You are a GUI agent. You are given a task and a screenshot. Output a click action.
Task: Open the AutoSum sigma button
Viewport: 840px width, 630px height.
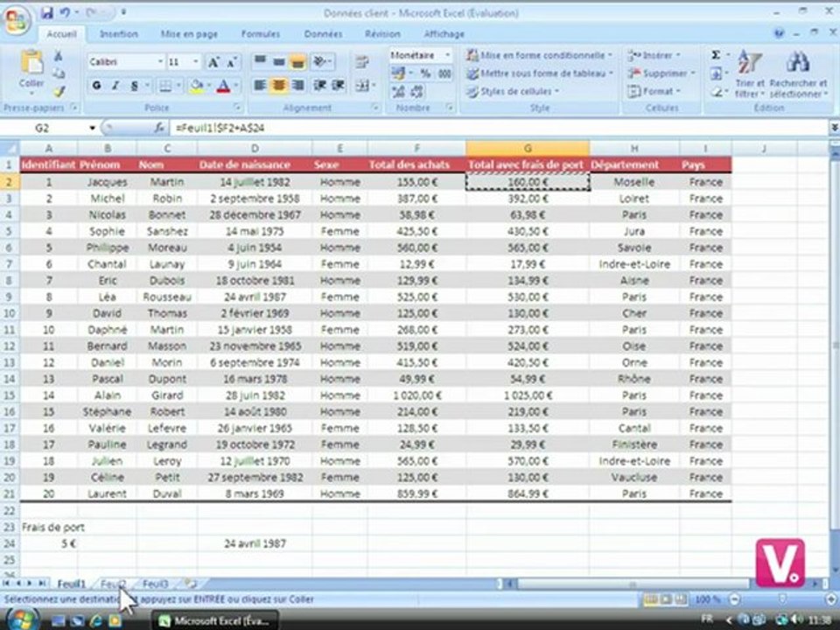coord(716,55)
